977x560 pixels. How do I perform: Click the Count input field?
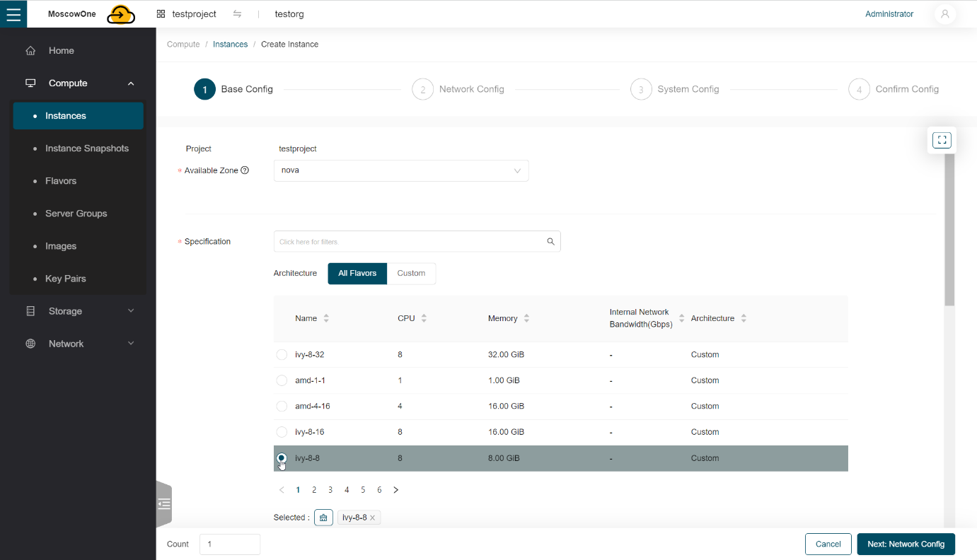(230, 544)
